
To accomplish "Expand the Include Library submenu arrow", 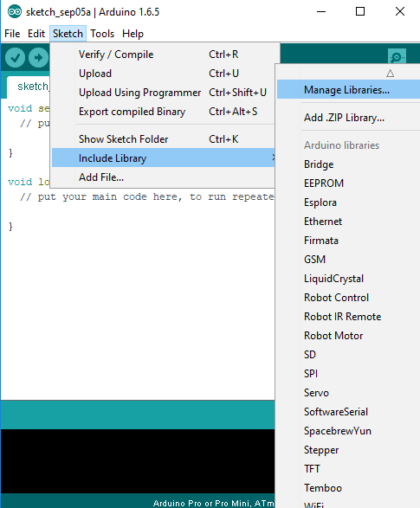I will (x=273, y=158).
